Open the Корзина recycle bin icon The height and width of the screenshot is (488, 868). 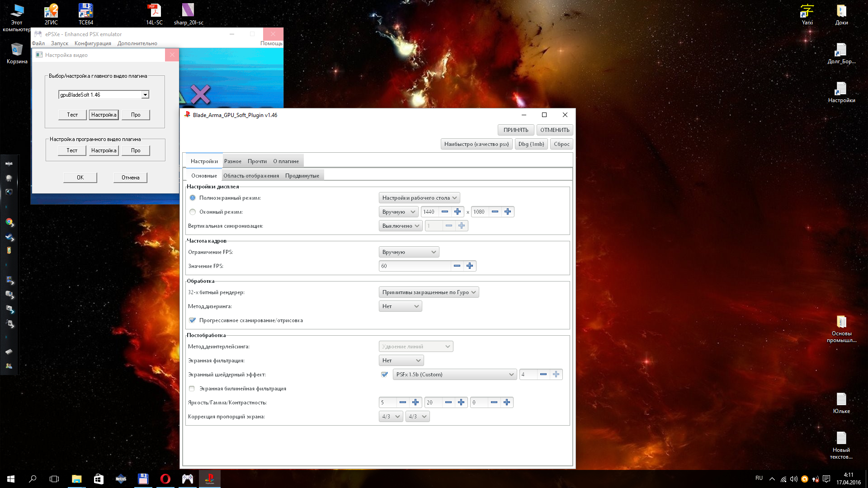(x=17, y=53)
